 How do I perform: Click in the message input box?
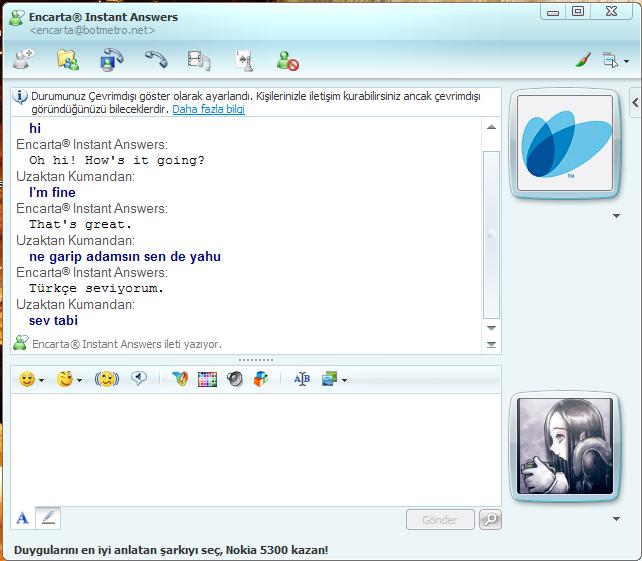pyautogui.click(x=256, y=450)
